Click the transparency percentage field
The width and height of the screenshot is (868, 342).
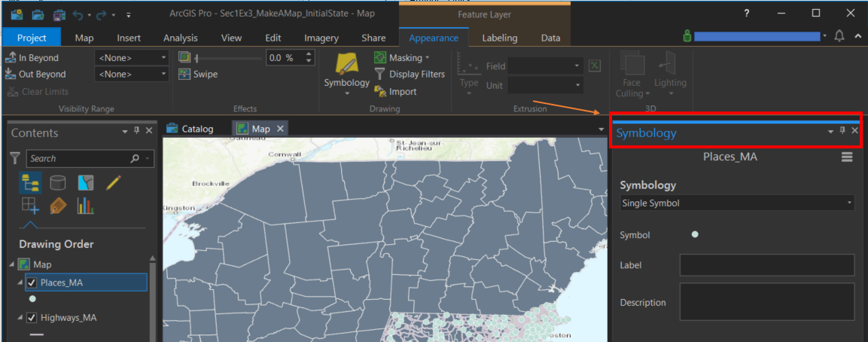click(284, 57)
